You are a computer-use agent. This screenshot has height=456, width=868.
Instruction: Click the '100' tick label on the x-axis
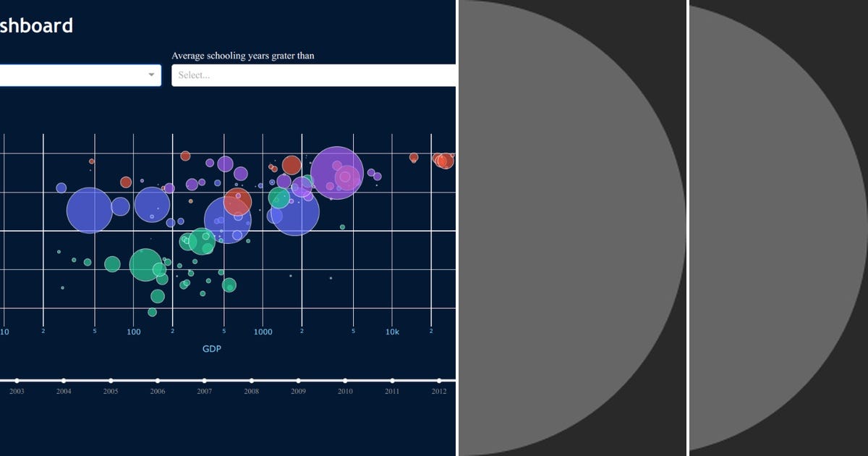coord(133,332)
